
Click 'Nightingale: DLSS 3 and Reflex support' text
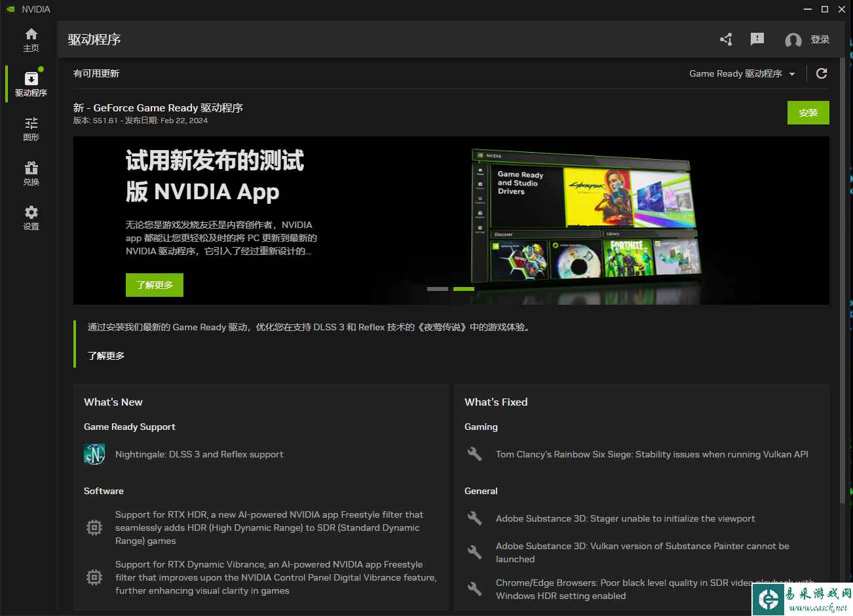click(199, 454)
